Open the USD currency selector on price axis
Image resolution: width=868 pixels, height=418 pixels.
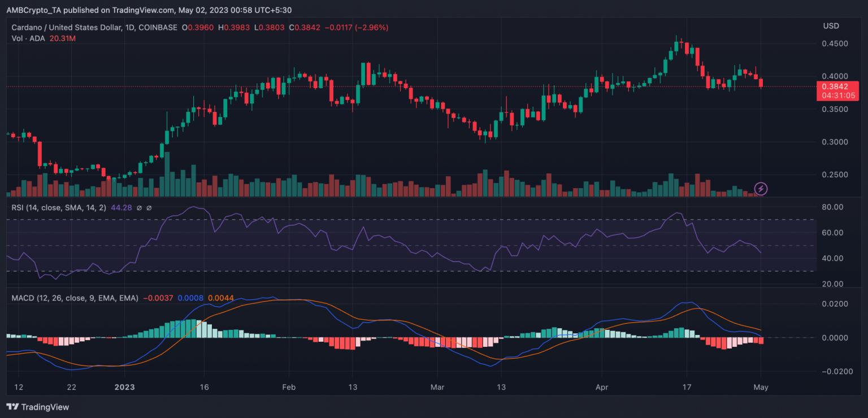pos(831,26)
